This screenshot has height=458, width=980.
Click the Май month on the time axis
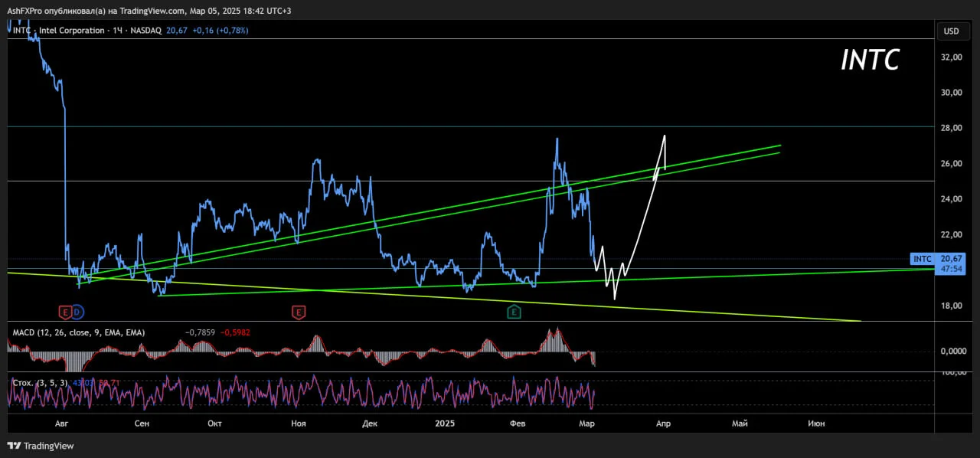[740, 424]
